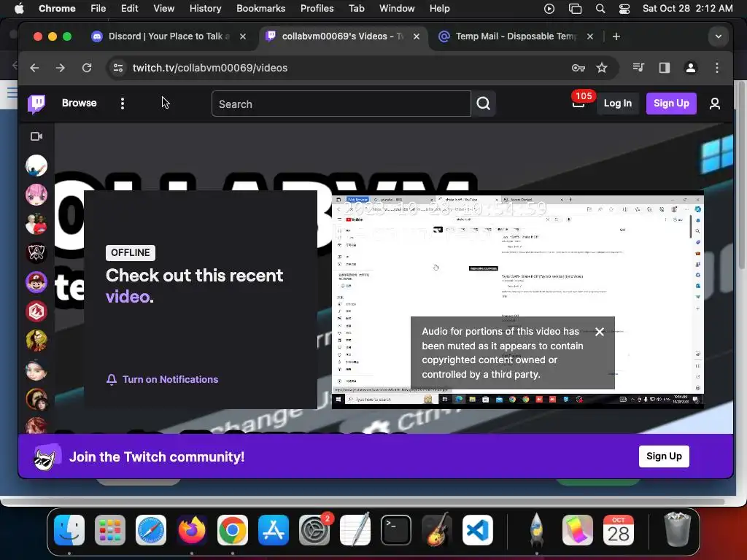Click the followed channels camera icon

click(x=36, y=136)
